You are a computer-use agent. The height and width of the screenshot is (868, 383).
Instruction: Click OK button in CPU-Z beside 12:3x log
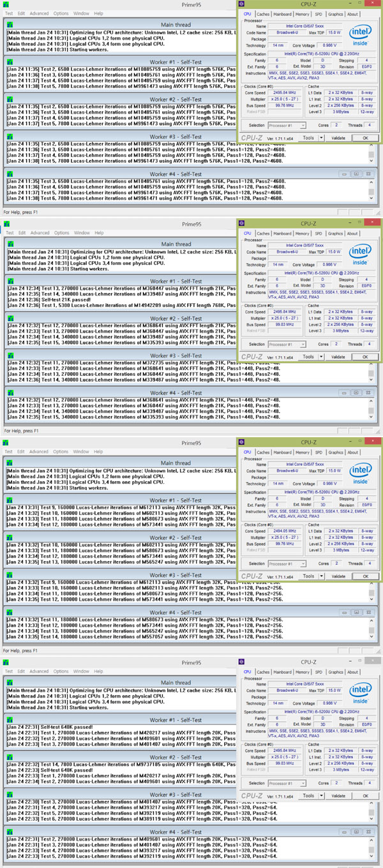click(365, 357)
